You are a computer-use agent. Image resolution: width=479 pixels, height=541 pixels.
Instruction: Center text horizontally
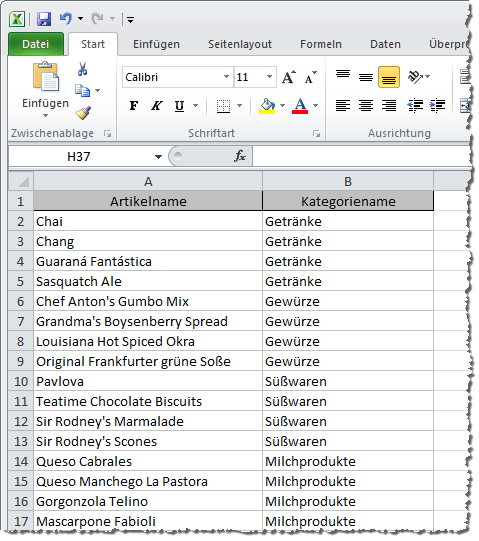[x=366, y=105]
